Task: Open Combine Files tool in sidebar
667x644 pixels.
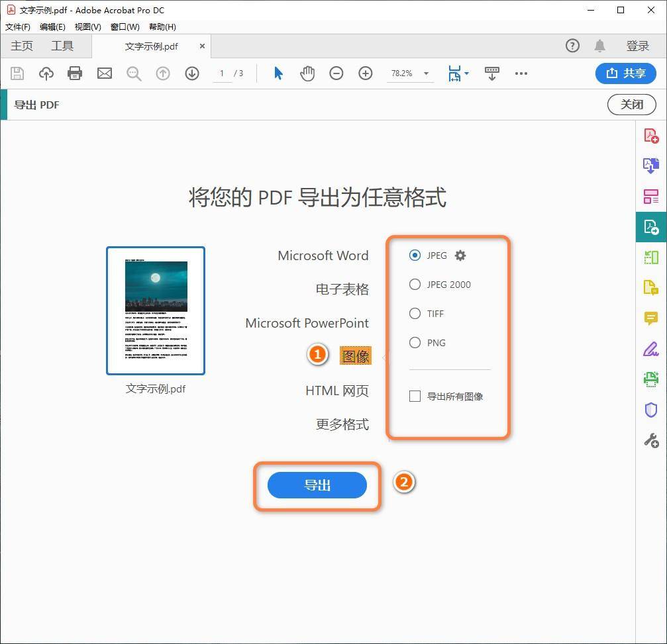Action: click(651, 165)
